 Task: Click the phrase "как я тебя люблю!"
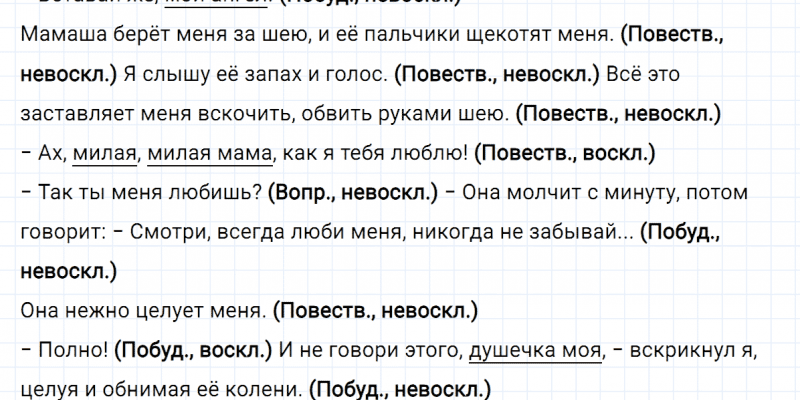click(375, 153)
